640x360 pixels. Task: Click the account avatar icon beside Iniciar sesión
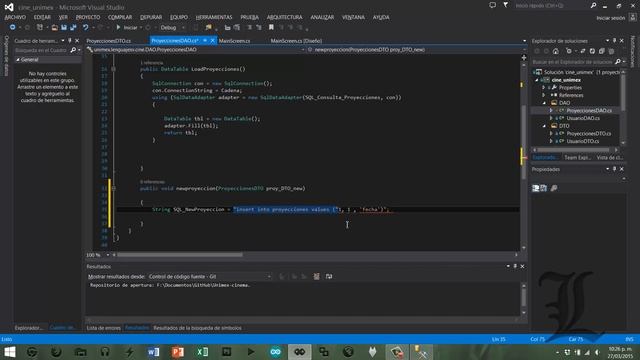point(633,18)
